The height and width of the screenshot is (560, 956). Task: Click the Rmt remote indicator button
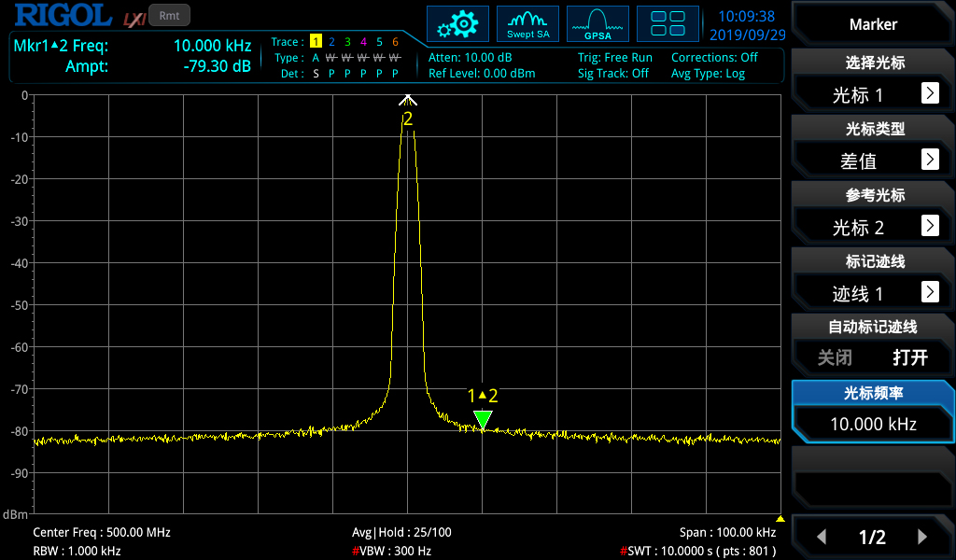(169, 15)
